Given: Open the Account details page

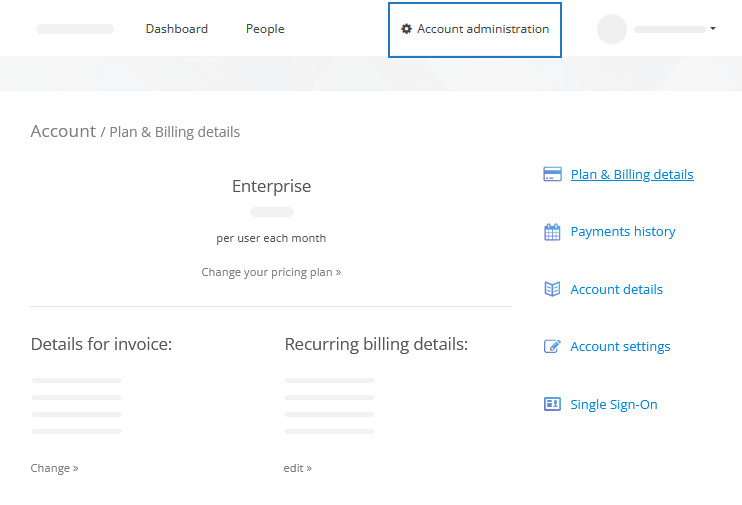Looking at the screenshot, I should pyautogui.click(x=616, y=289).
